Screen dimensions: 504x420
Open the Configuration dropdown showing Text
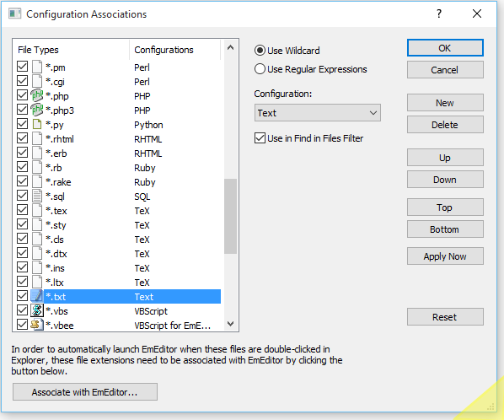click(317, 113)
